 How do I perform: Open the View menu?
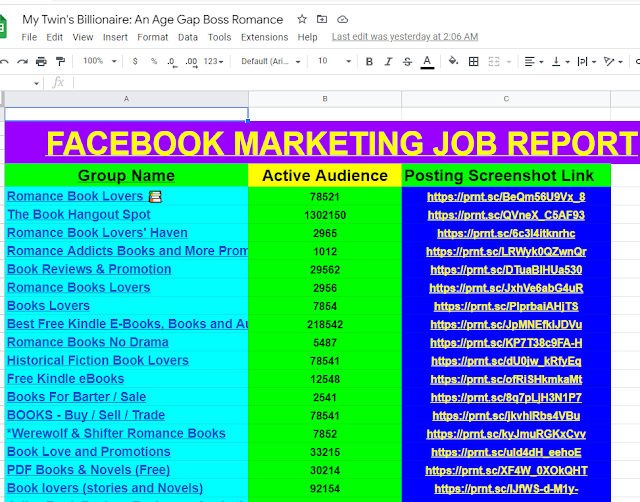(83, 37)
